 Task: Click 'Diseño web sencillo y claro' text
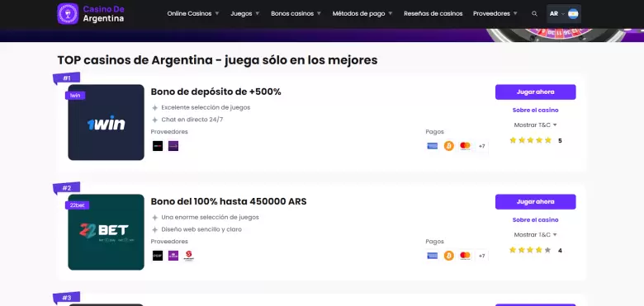[x=201, y=229]
